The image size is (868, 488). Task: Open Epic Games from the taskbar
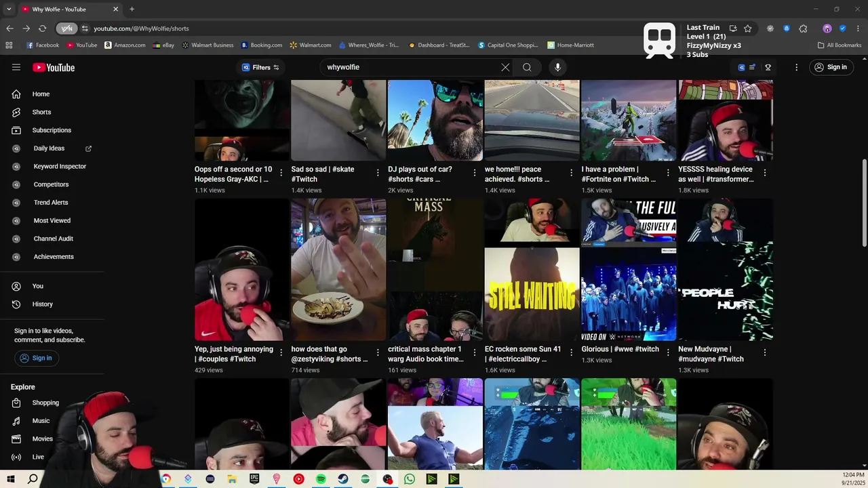point(254,479)
